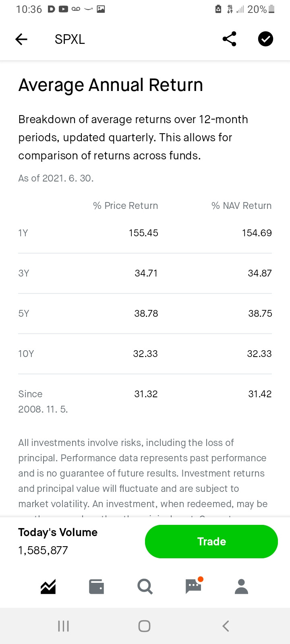Tap the Today's Volume figure

[x=43, y=550]
